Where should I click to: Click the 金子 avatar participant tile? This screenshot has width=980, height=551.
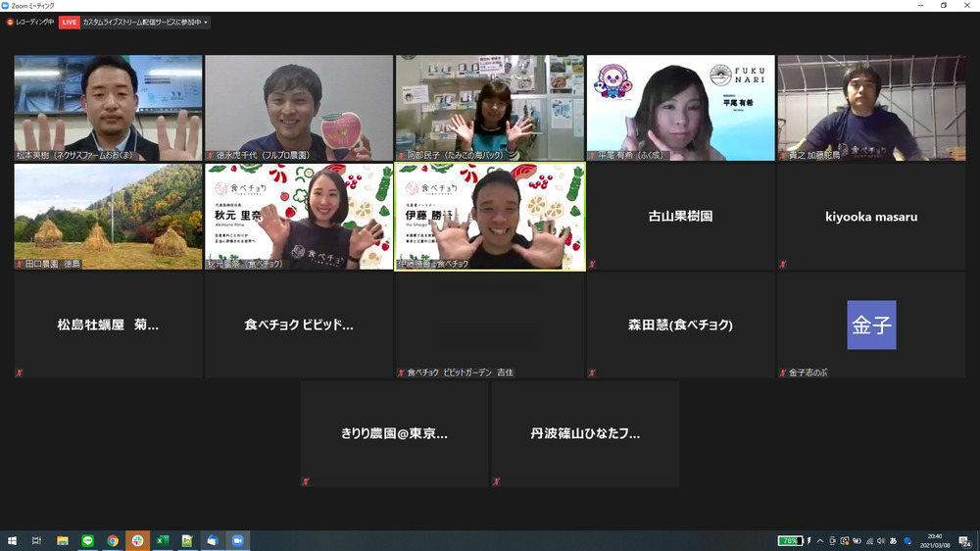pyautogui.click(x=870, y=326)
